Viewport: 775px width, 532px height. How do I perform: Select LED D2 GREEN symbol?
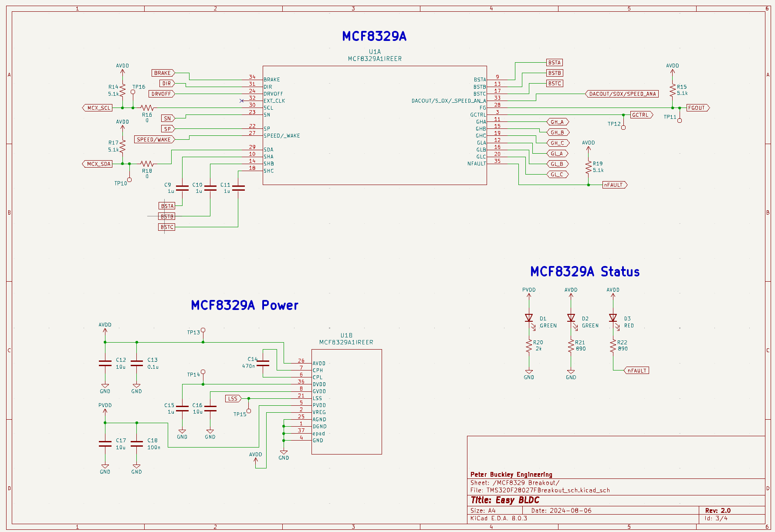tap(571, 319)
